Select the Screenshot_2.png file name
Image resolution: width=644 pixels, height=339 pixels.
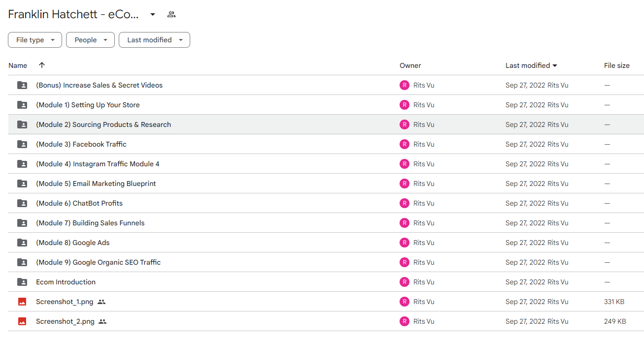65,321
